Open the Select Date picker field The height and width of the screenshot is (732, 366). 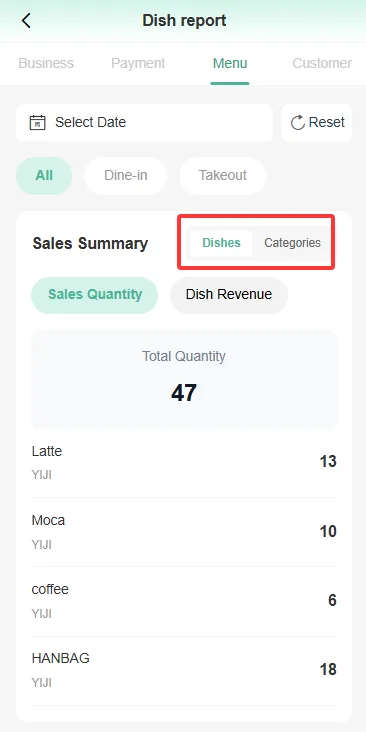pyautogui.click(x=144, y=123)
